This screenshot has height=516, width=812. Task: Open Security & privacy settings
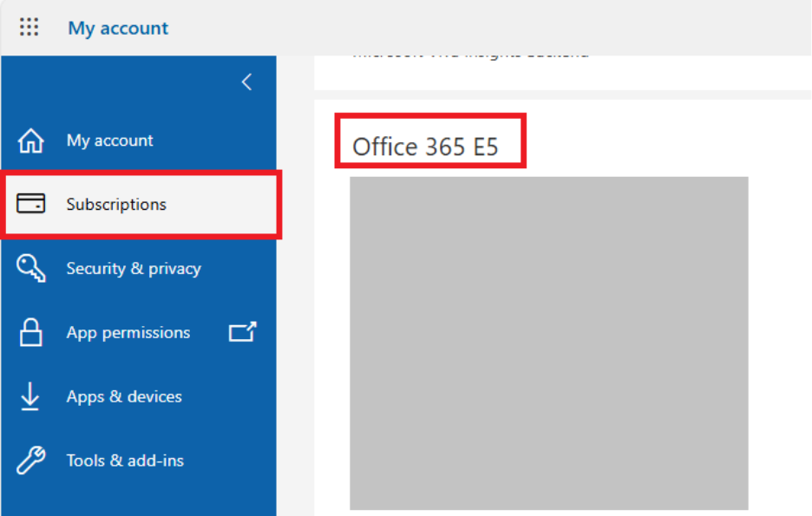click(134, 269)
